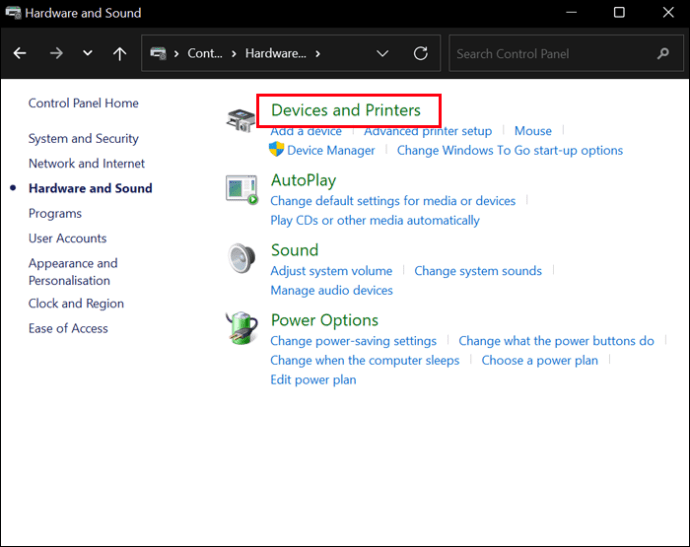Click Change when the computer sleeps
This screenshot has height=547, width=690.
click(x=365, y=360)
